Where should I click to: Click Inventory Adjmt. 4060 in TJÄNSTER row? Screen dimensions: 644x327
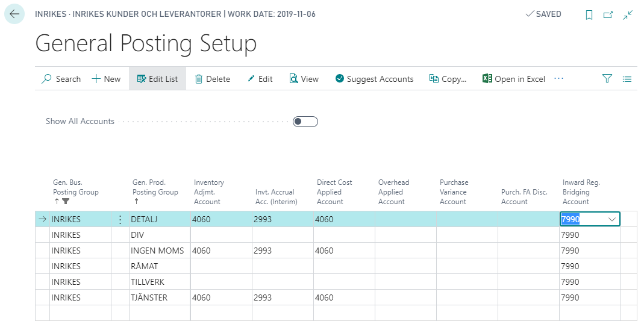coord(221,297)
